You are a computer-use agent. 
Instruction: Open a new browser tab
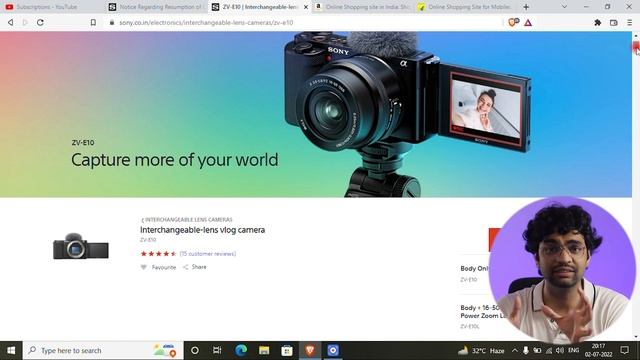(526, 7)
